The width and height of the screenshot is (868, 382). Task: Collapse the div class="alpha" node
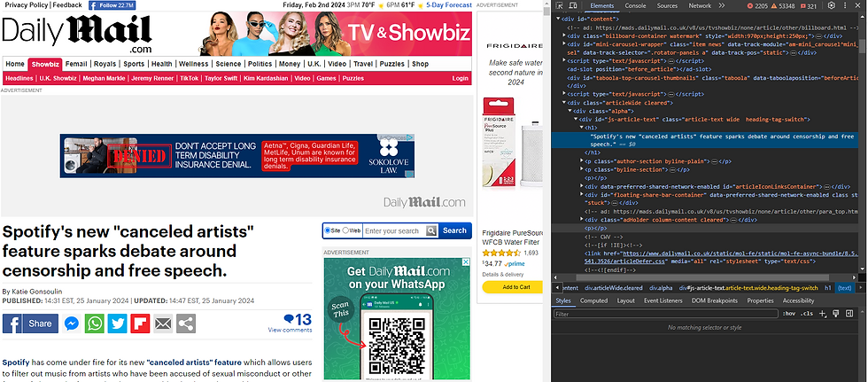570,112
